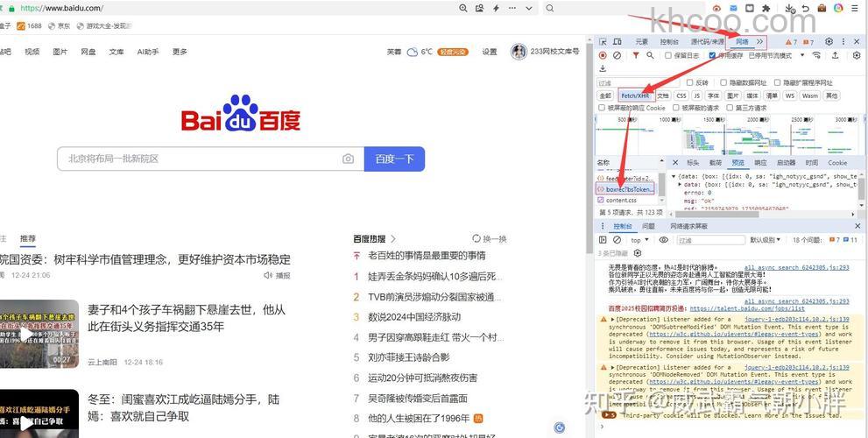Open the browser hamburger menu
868x438 pixels.
(855, 8)
